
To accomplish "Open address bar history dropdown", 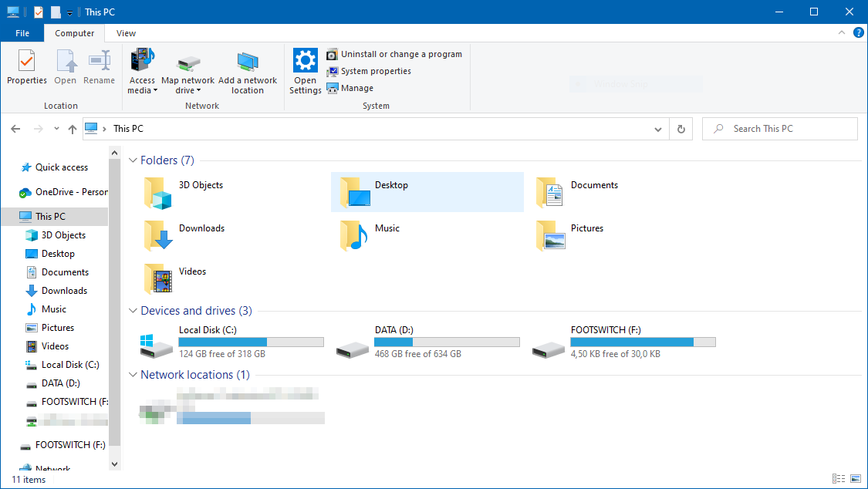I will tap(657, 130).
